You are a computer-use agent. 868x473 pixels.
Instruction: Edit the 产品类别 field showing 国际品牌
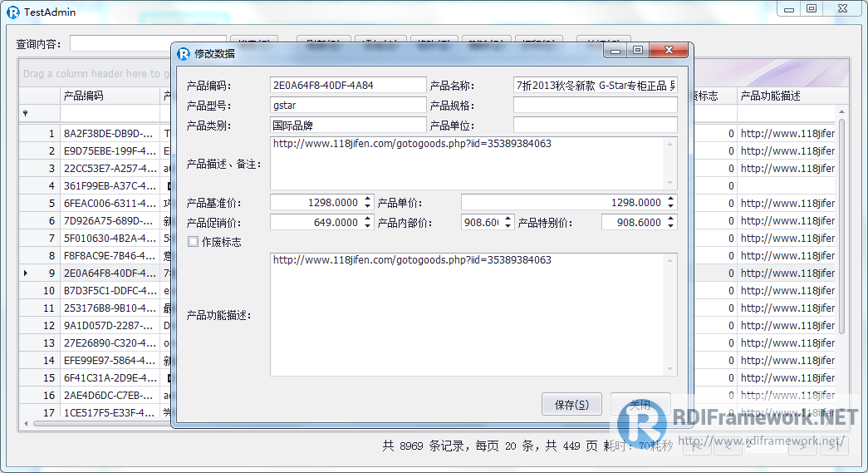tap(348, 126)
